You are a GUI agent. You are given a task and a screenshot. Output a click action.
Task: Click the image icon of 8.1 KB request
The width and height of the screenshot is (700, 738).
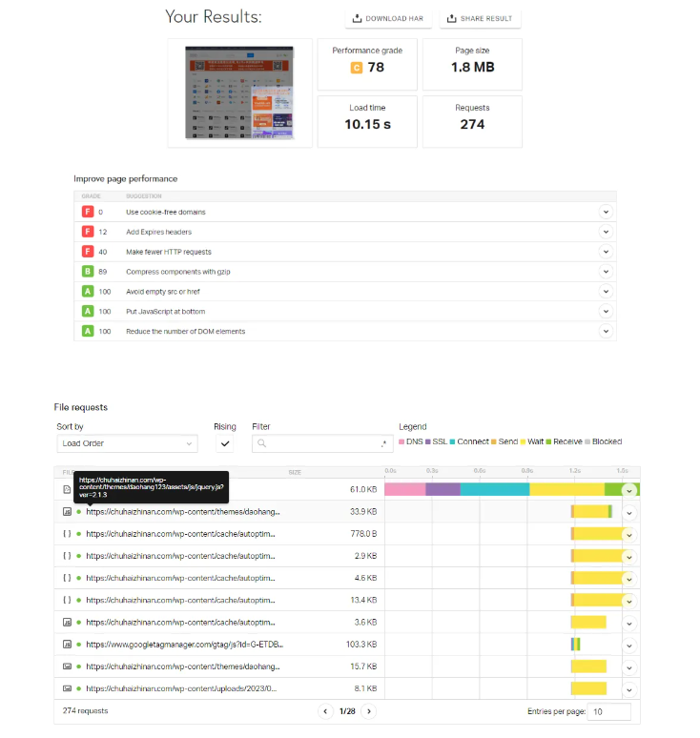(67, 688)
